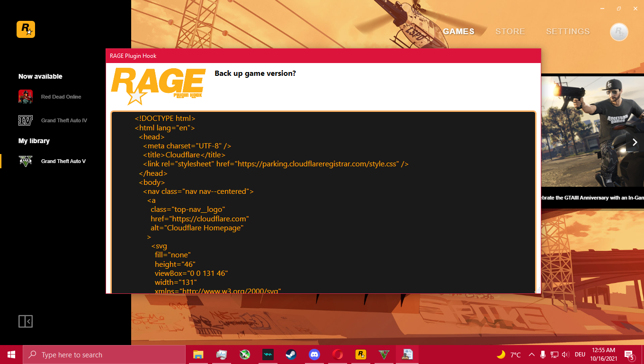Click the GTA promotional image thumbnail
The width and height of the screenshot is (644, 364).
click(592, 131)
